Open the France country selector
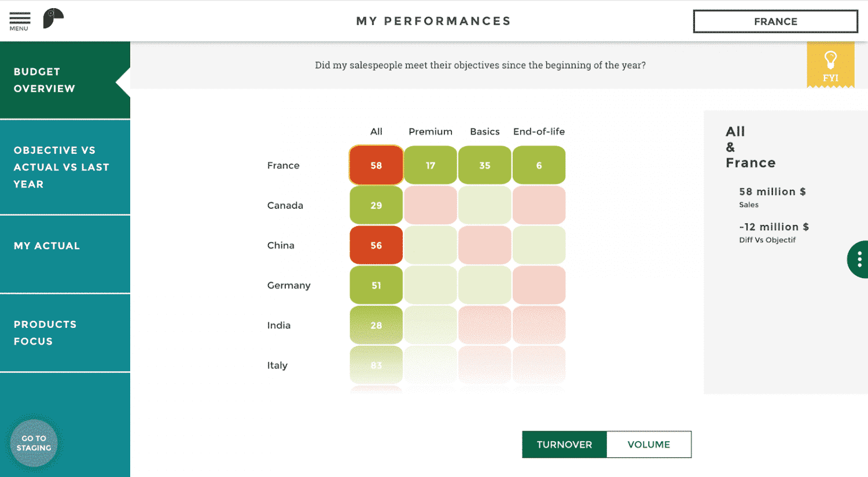The width and height of the screenshot is (868, 477). [x=775, y=21]
